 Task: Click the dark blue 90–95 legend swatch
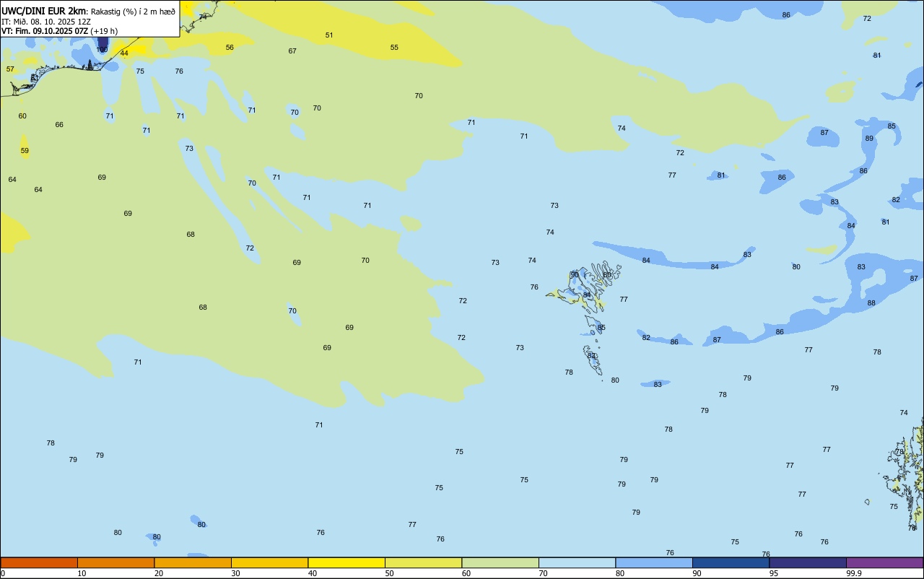pyautogui.click(x=731, y=562)
